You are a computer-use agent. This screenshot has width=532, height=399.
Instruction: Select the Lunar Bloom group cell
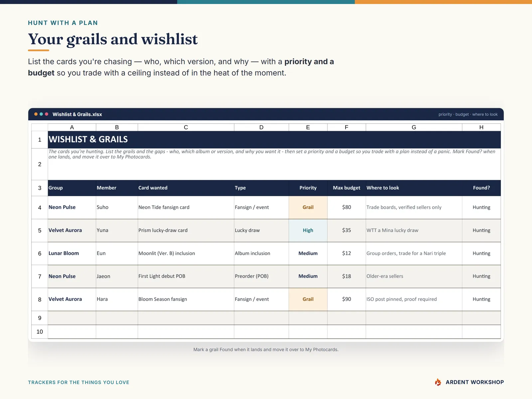tap(72, 253)
